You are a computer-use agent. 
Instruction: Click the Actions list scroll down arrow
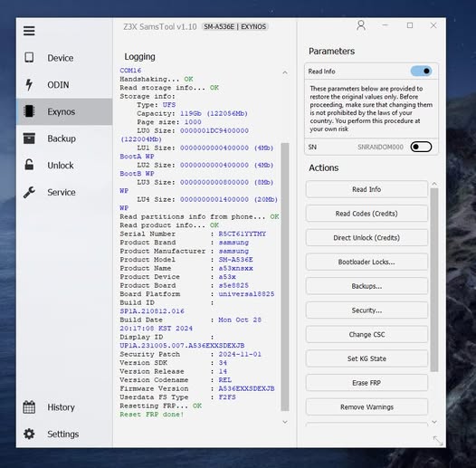(x=434, y=422)
